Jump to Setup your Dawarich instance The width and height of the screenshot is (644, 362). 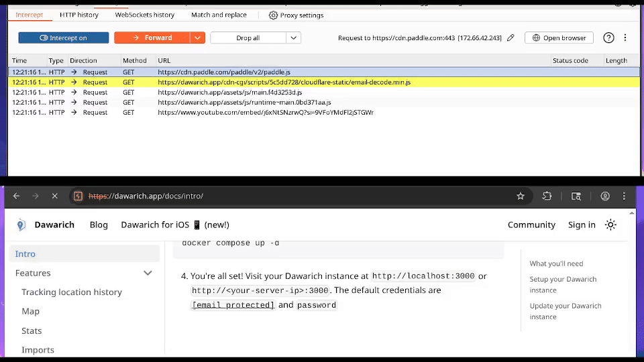point(563,284)
